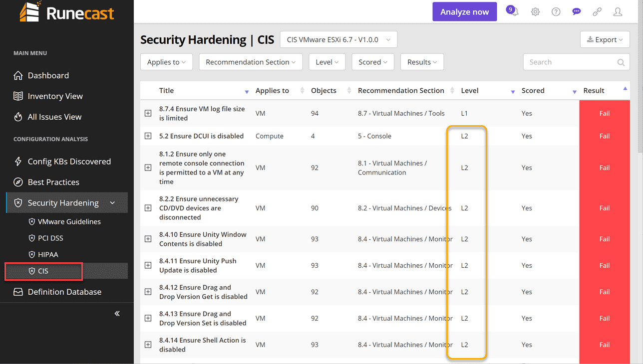The height and width of the screenshot is (364, 643).
Task: Open the user profile icon
Action: (618, 12)
